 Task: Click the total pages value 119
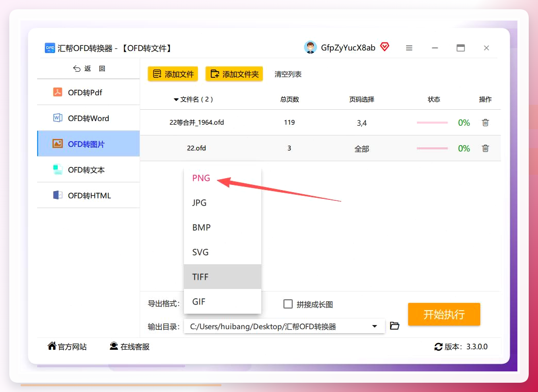(289, 122)
